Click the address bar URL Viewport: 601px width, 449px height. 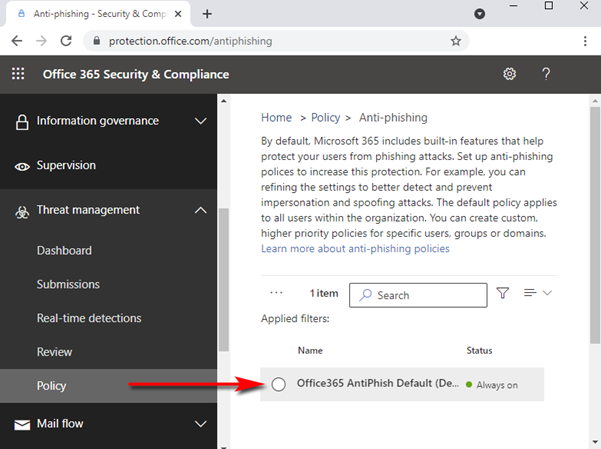[x=190, y=41]
